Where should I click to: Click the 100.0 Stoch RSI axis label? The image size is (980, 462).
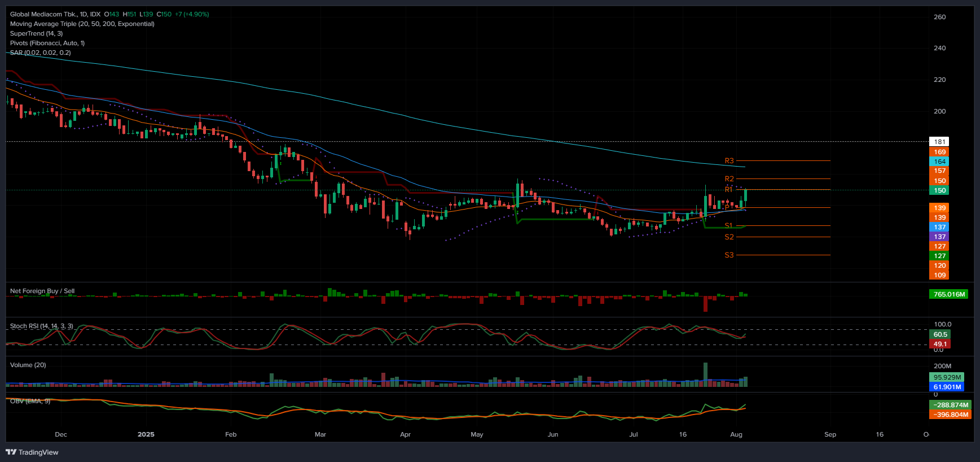[942, 324]
